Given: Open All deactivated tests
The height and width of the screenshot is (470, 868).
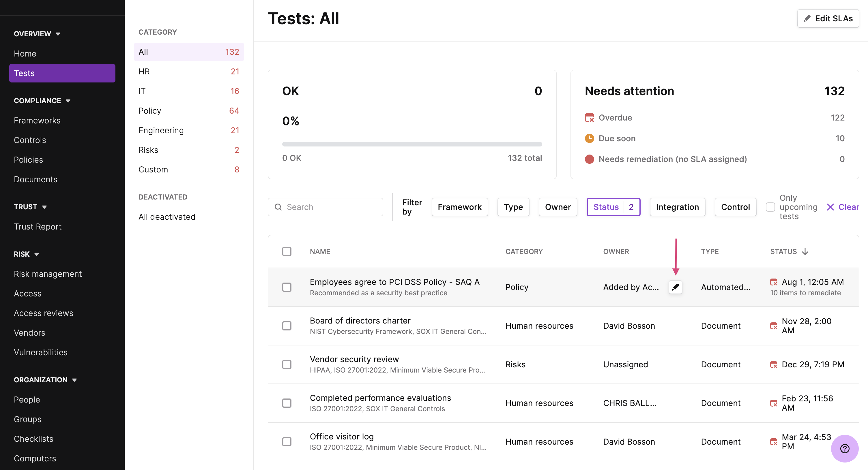Looking at the screenshot, I should click(x=167, y=217).
